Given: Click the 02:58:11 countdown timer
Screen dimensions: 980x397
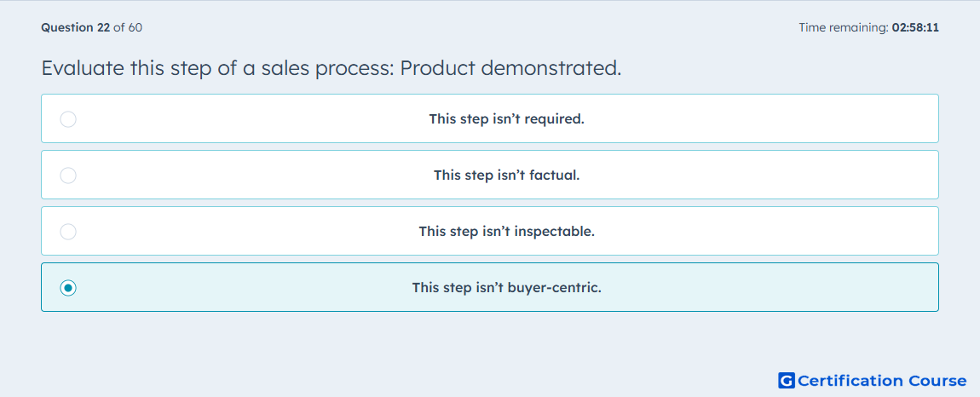Looking at the screenshot, I should (x=915, y=27).
